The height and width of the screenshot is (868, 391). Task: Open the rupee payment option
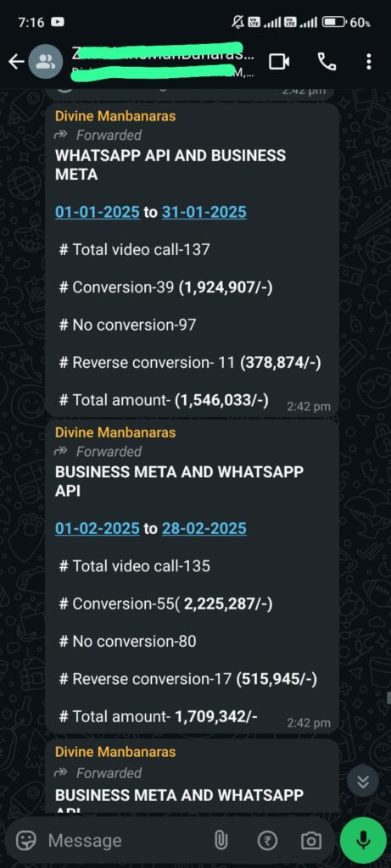267,841
